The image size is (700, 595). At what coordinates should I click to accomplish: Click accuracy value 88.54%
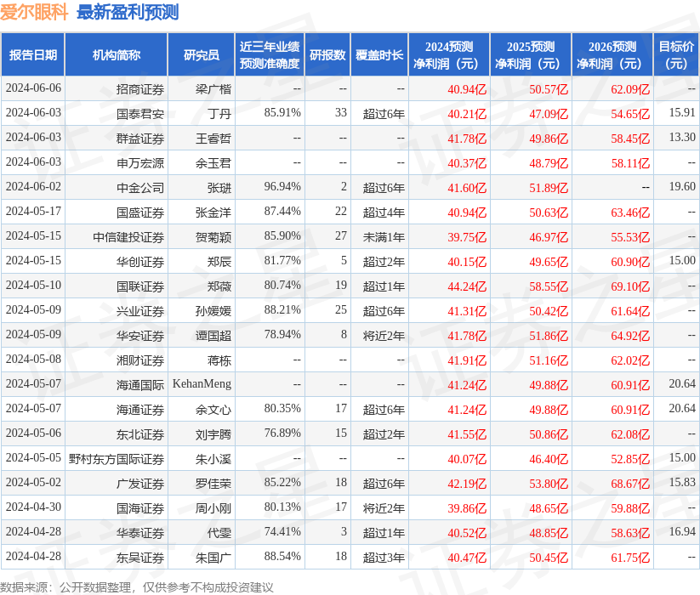click(282, 556)
